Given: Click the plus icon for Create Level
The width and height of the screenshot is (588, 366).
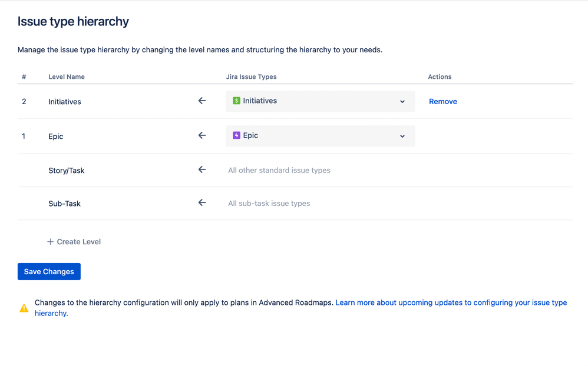Looking at the screenshot, I should (x=51, y=242).
